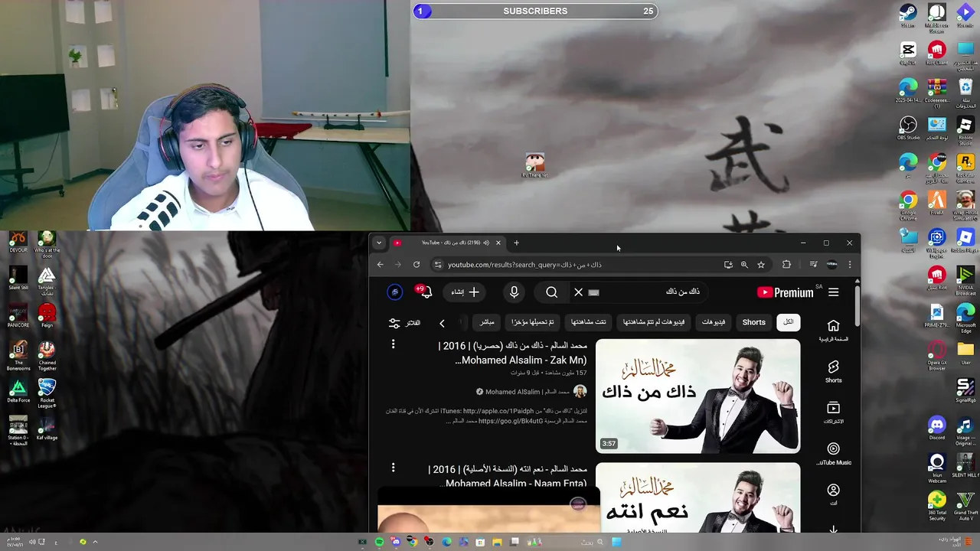980x551 pixels.
Task: Click YouTube voice search microphone
Action: [x=514, y=292]
